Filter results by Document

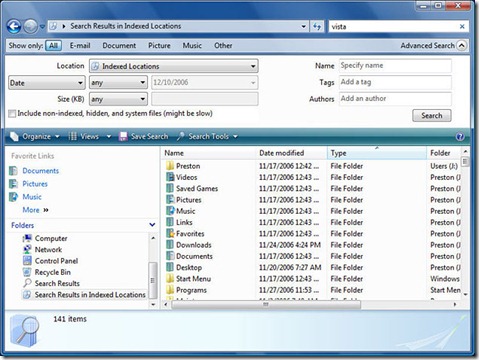[119, 46]
